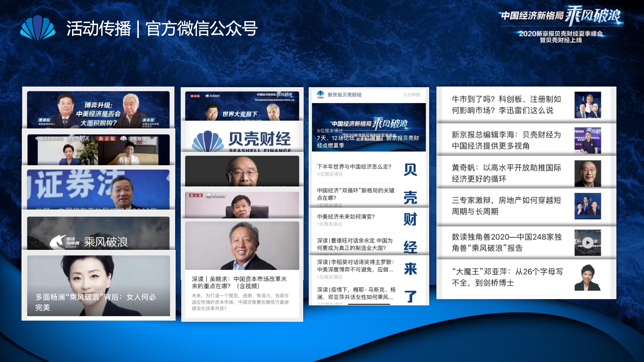Open 深读|曹德旺对话余永定 entry
This screenshot has width=644, height=362.
[x=354, y=244]
